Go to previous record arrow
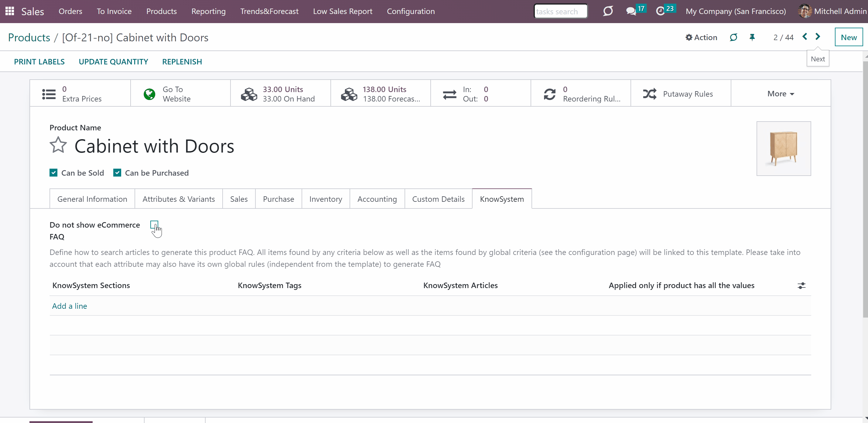This screenshot has width=868, height=423. 805,37
